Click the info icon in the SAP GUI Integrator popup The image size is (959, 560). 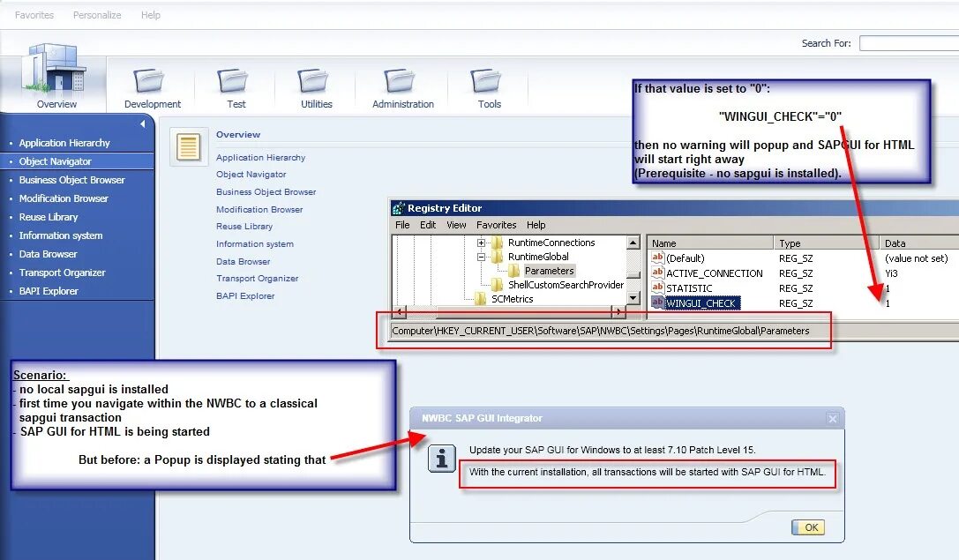click(441, 458)
